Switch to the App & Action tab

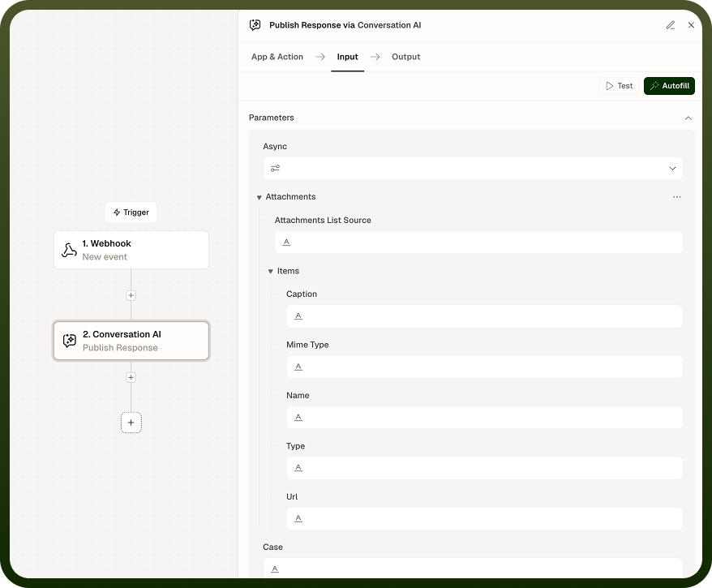[277, 57]
